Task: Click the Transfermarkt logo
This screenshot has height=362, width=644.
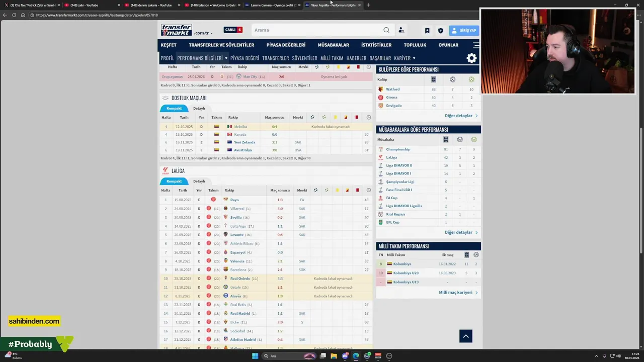Action: [176, 30]
